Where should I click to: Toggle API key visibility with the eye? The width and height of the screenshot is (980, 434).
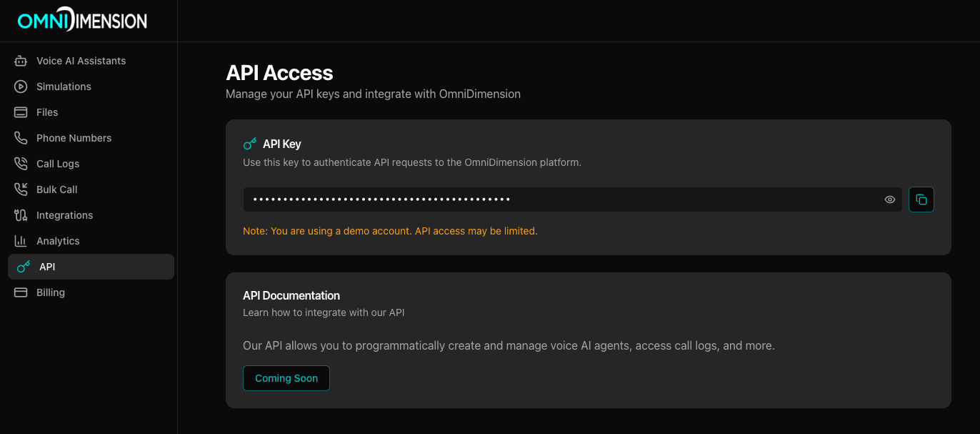889,199
